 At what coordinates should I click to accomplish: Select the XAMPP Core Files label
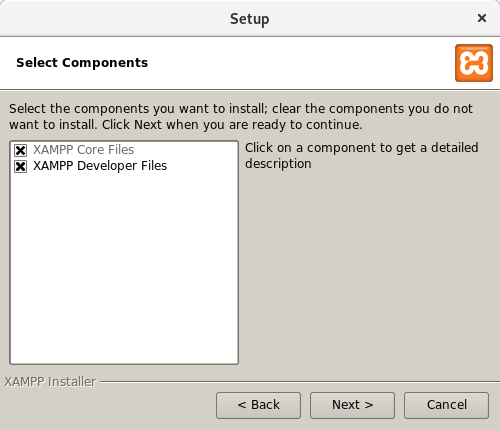83,150
